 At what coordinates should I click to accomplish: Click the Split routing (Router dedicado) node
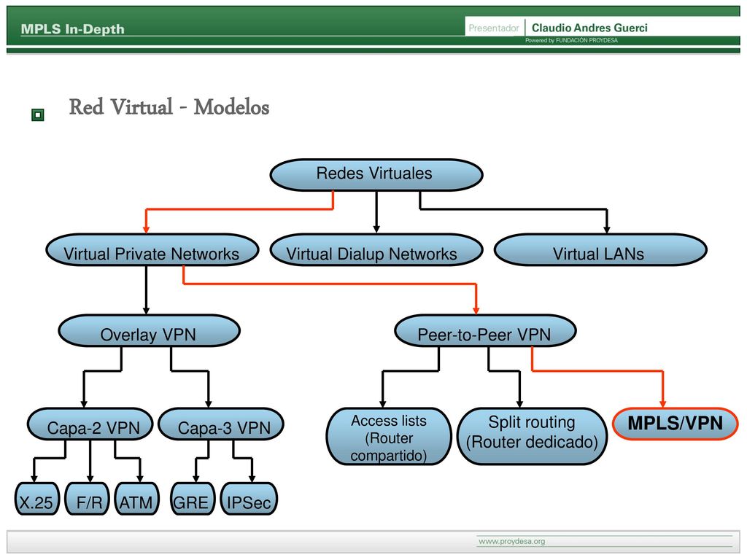(x=532, y=436)
